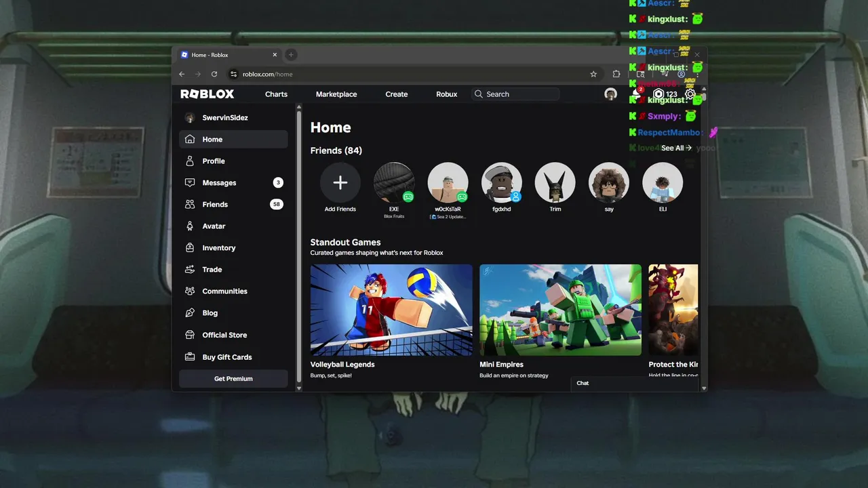
Task: Open Profile from the sidebar
Action: pyautogui.click(x=233, y=161)
